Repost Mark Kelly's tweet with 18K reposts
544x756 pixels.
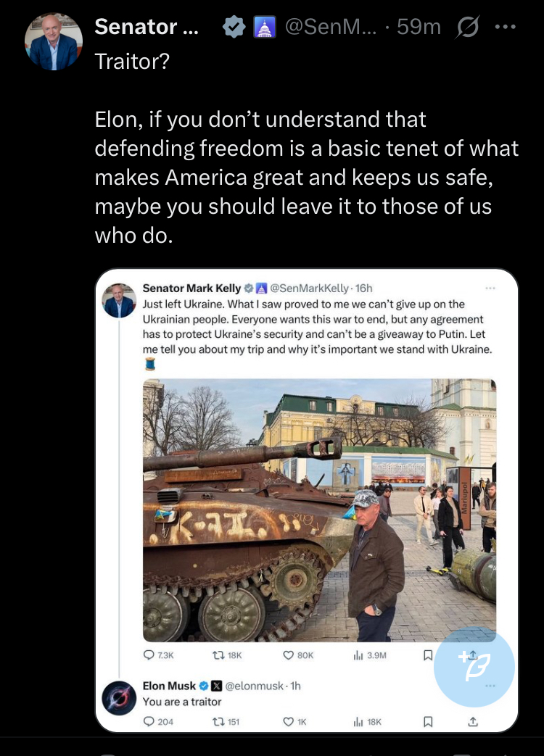click(x=216, y=655)
